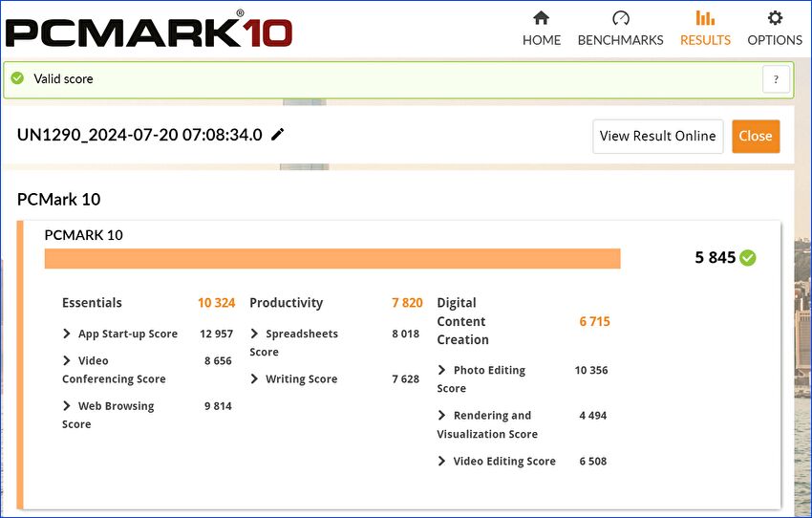812x518 pixels.
Task: Click the Home house icon
Action: tap(541, 18)
